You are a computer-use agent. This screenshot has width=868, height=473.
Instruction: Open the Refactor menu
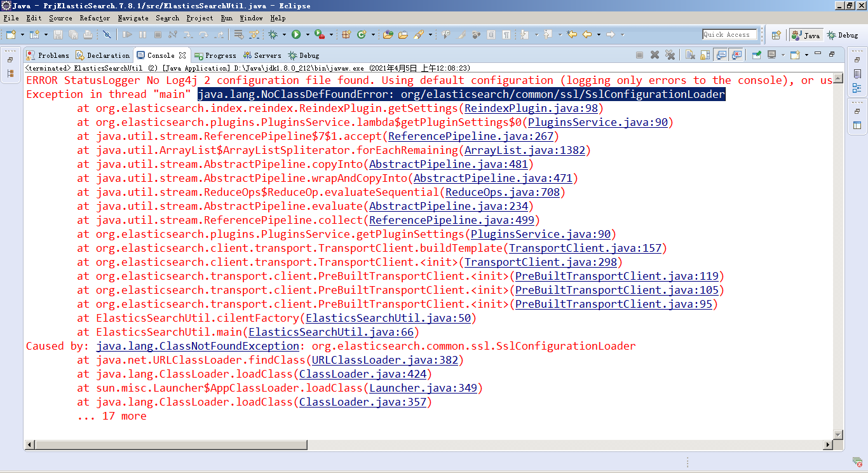click(95, 18)
